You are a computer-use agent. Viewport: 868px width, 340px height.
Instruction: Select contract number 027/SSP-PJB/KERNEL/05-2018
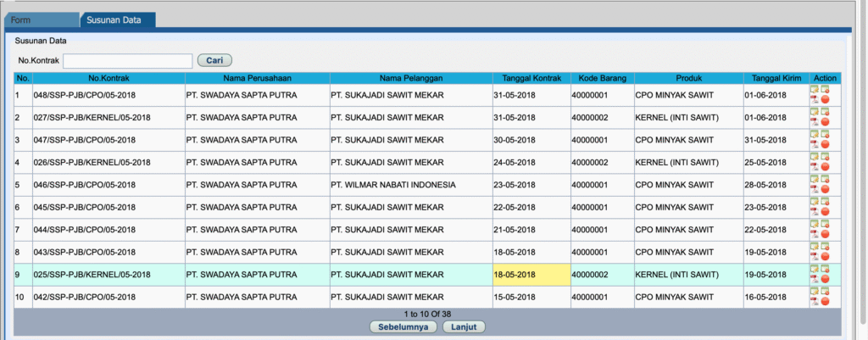coord(92,117)
